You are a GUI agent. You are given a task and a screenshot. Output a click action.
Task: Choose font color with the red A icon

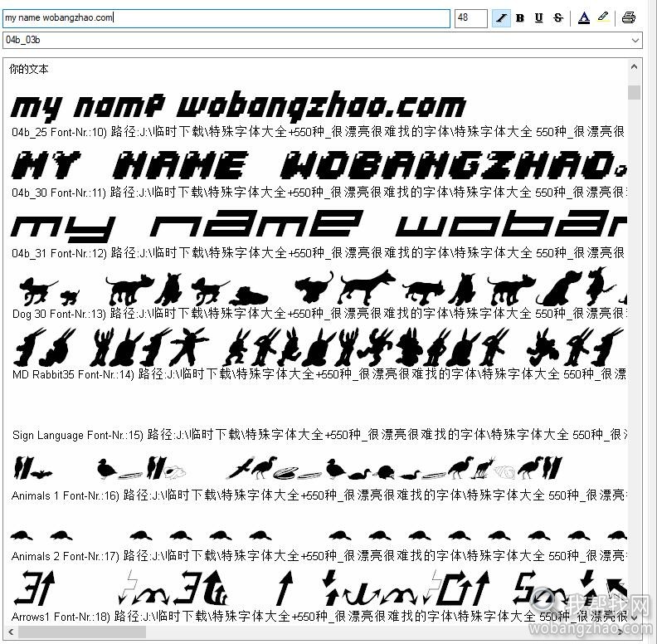[584, 18]
